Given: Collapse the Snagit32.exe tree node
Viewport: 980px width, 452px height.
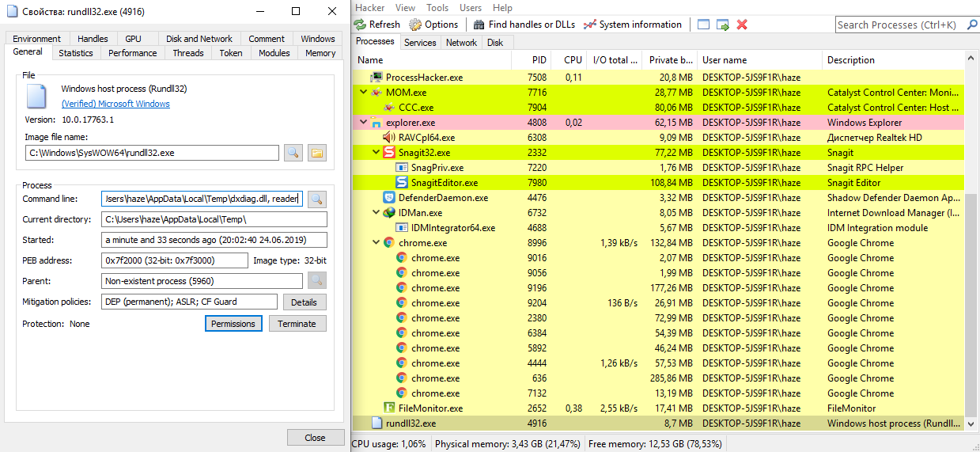Looking at the screenshot, I should pyautogui.click(x=376, y=153).
